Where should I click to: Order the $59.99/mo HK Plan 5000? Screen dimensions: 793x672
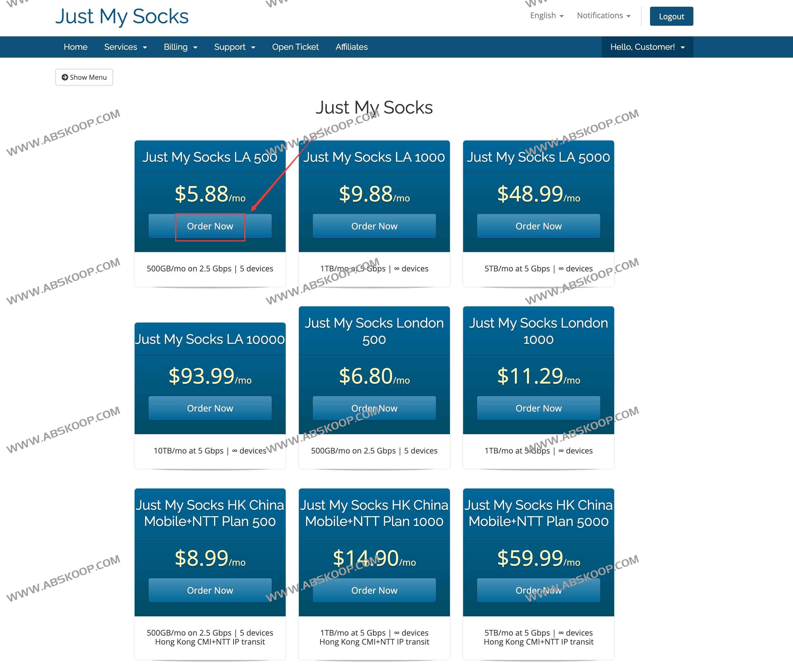(x=538, y=591)
